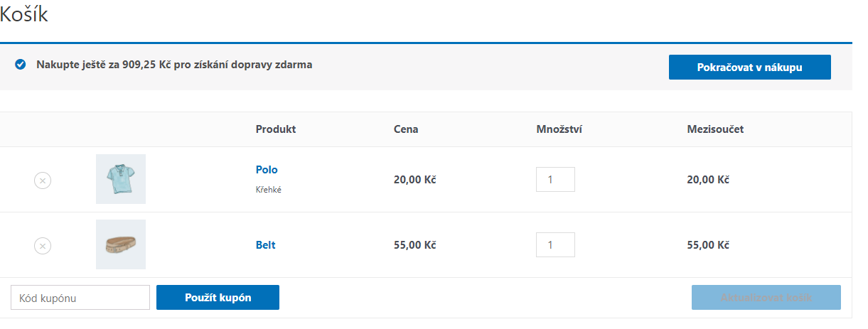This screenshot has height=329, width=868.
Task: Click the Množství column header
Action: [x=559, y=129]
